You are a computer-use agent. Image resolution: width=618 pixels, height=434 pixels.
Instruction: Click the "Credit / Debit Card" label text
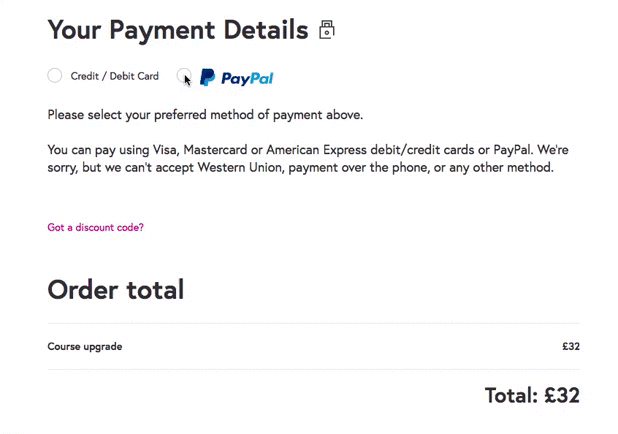(x=114, y=76)
